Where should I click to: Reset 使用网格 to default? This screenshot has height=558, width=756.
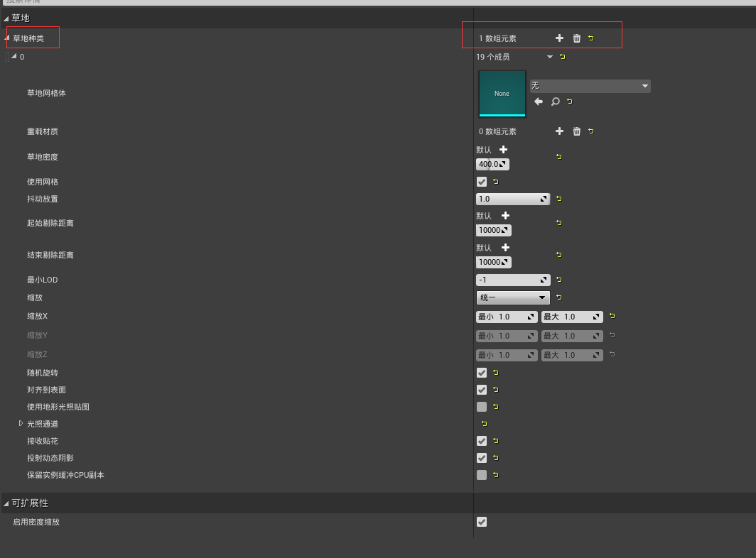tap(496, 182)
